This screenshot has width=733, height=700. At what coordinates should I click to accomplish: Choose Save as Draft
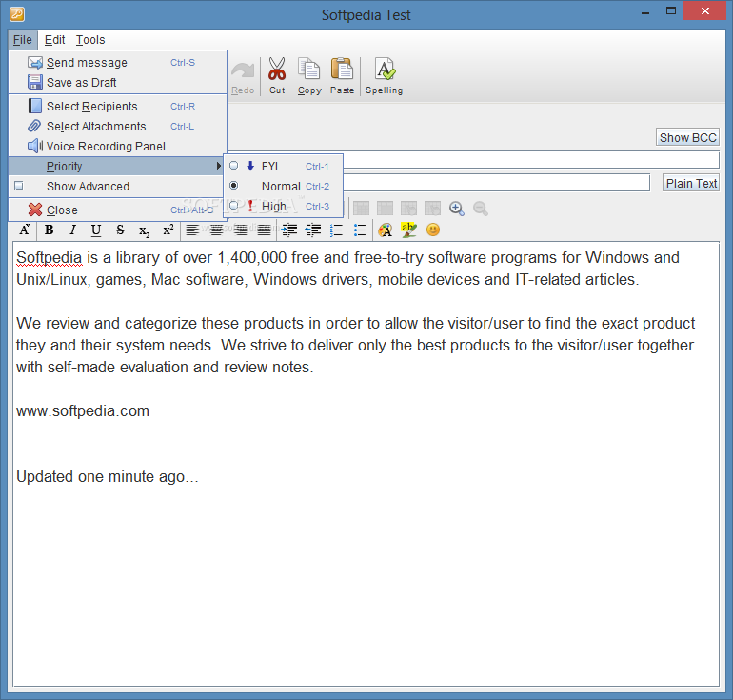point(118,82)
